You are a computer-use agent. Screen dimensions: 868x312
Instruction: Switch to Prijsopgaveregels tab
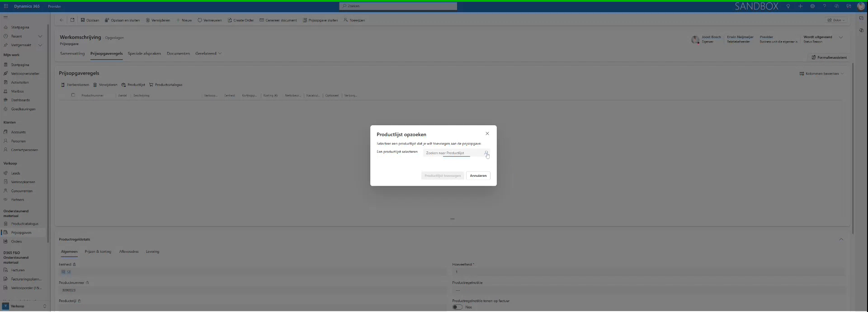pyautogui.click(x=106, y=53)
